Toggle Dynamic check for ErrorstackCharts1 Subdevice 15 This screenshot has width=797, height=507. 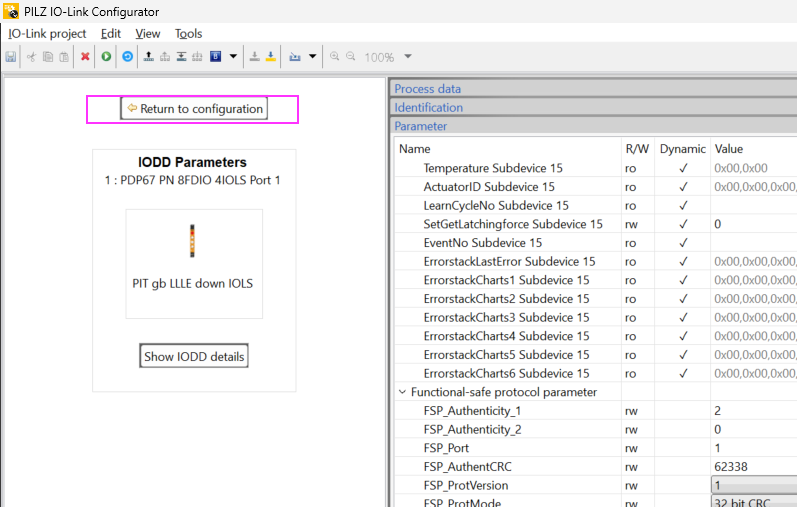[x=683, y=280]
